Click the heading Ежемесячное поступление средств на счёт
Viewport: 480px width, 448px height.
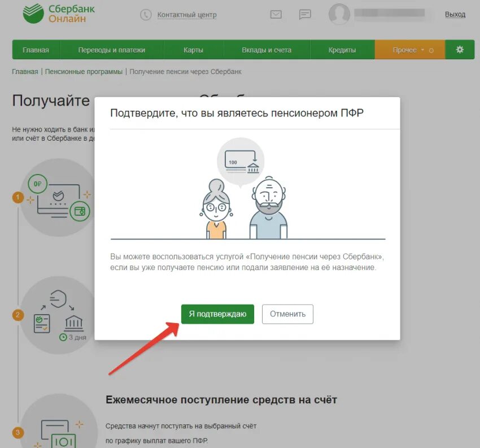221,399
